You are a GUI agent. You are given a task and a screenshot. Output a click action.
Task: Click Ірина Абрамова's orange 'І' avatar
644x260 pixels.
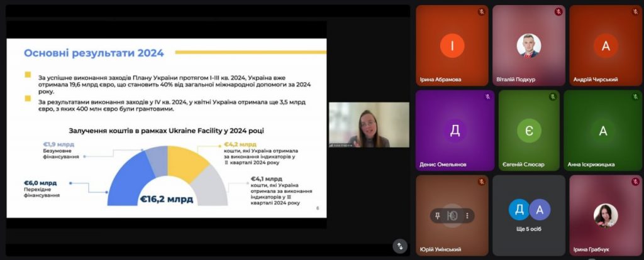pyautogui.click(x=452, y=45)
